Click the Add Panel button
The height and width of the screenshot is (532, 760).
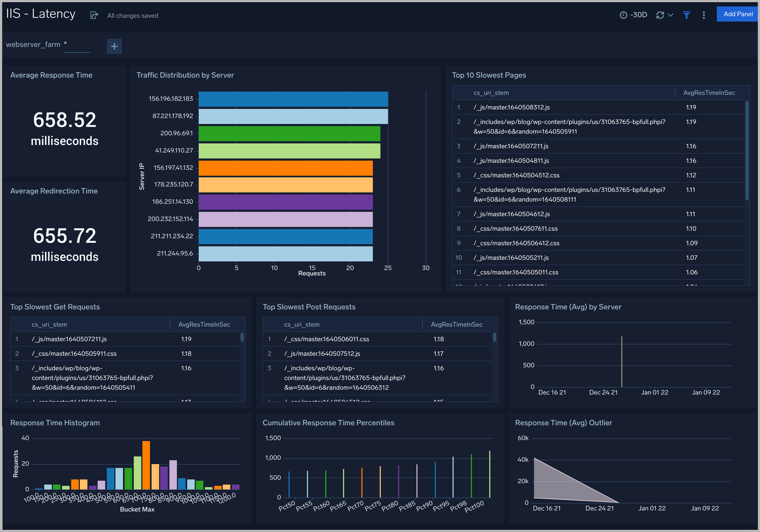click(738, 14)
